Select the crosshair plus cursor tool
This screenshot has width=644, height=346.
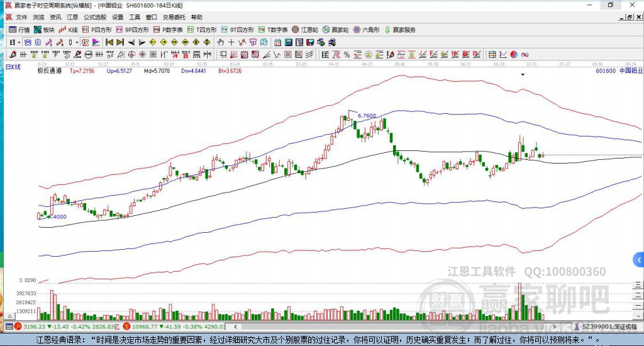(x=231, y=42)
